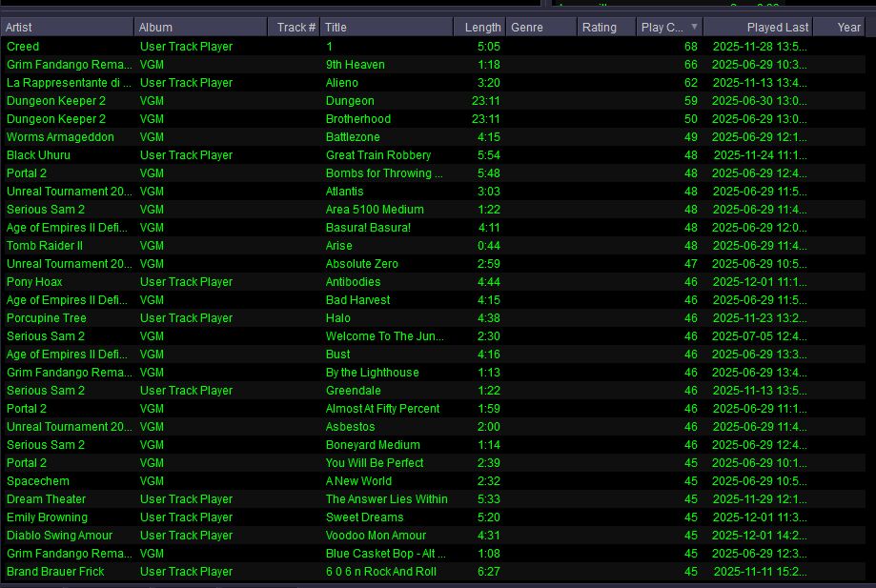Image resolution: width=876 pixels, height=588 pixels.
Task: Select the Absolute Zero track
Action: pos(433,264)
